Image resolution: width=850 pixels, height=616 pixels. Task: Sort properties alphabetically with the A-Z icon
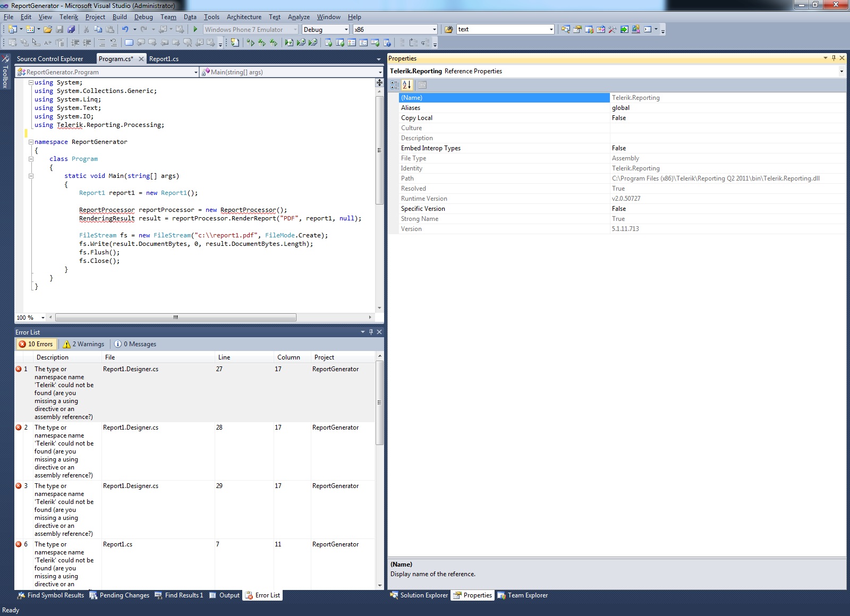(406, 85)
